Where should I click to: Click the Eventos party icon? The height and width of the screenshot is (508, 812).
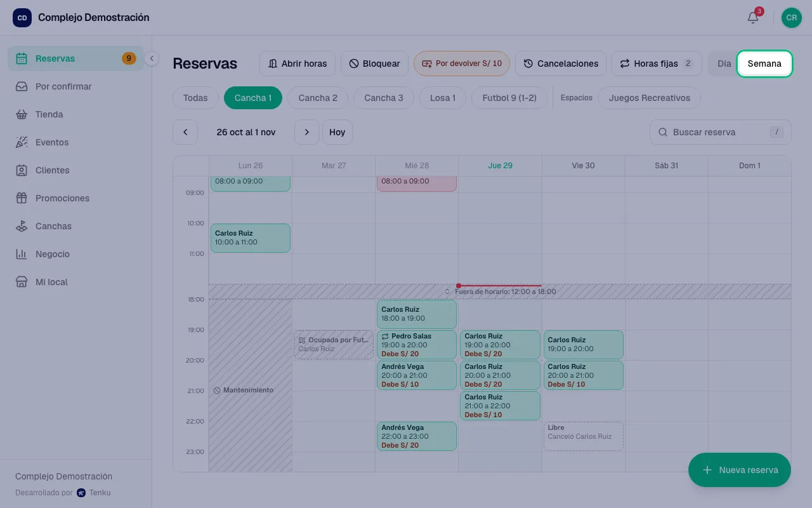point(22,142)
